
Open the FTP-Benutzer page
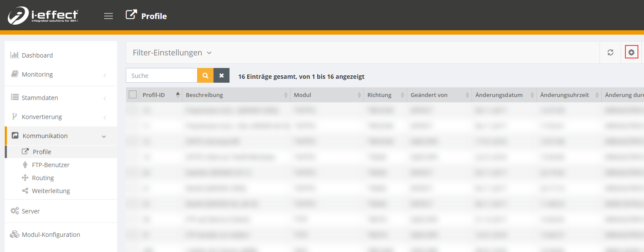tap(51, 165)
